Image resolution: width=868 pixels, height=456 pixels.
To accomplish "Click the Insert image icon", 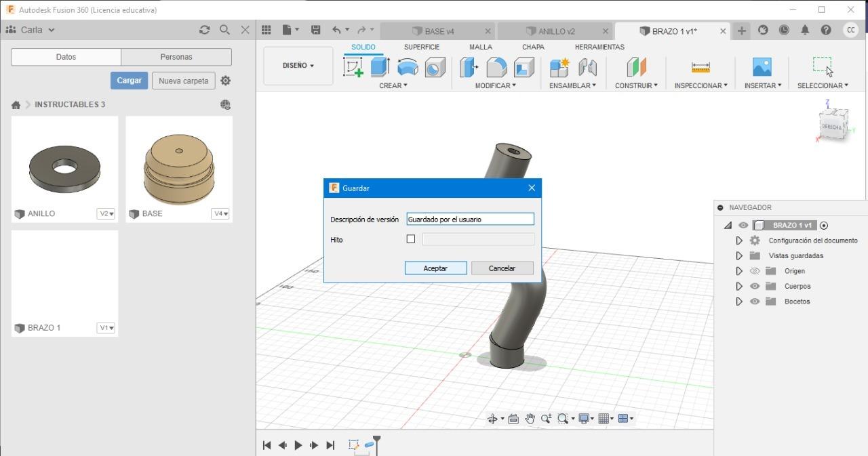I will click(x=762, y=67).
